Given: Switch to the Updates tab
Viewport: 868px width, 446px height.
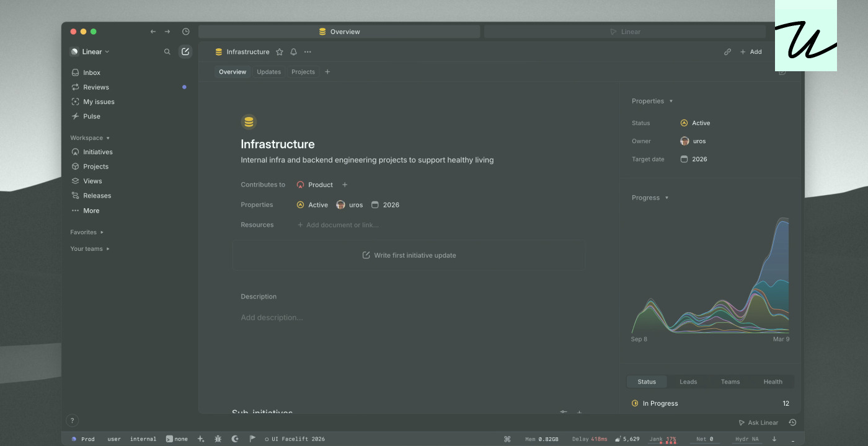Looking at the screenshot, I should (269, 72).
